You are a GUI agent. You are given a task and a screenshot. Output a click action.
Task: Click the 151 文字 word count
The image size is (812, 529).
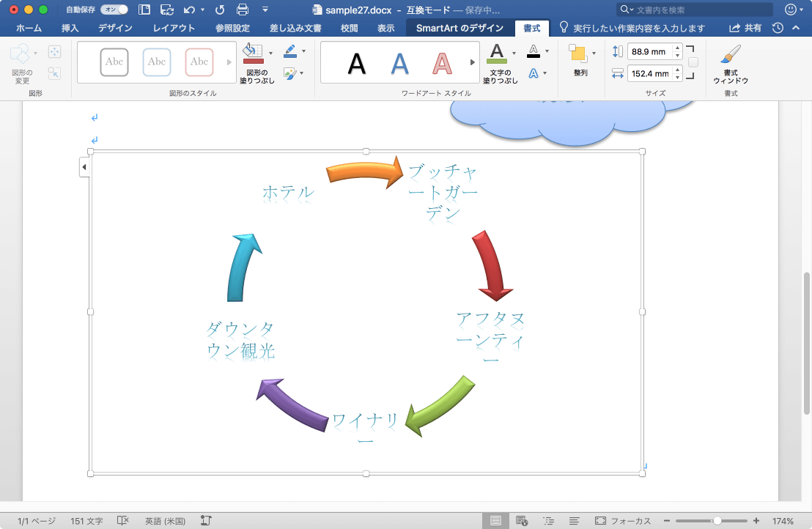(x=86, y=521)
